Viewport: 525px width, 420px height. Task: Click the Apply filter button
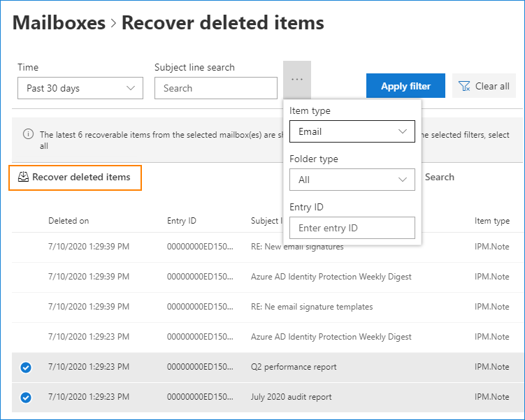coord(405,86)
